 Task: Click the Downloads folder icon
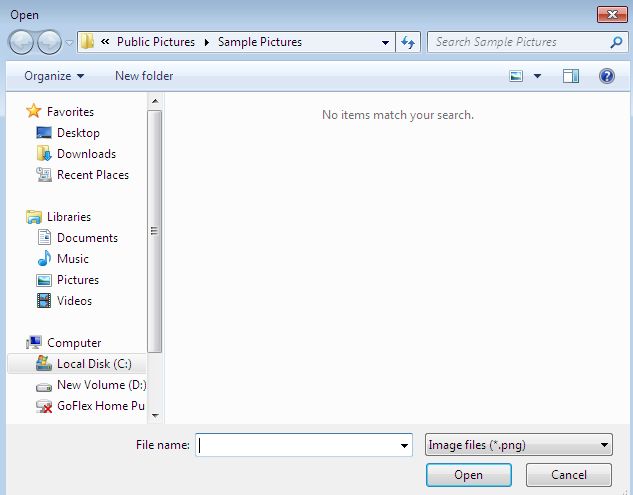point(44,153)
